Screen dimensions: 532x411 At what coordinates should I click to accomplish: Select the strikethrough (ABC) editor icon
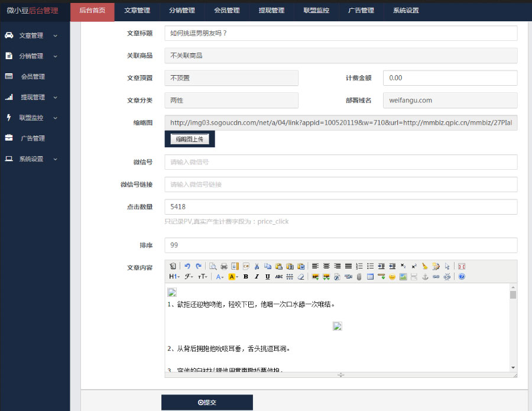(x=278, y=276)
